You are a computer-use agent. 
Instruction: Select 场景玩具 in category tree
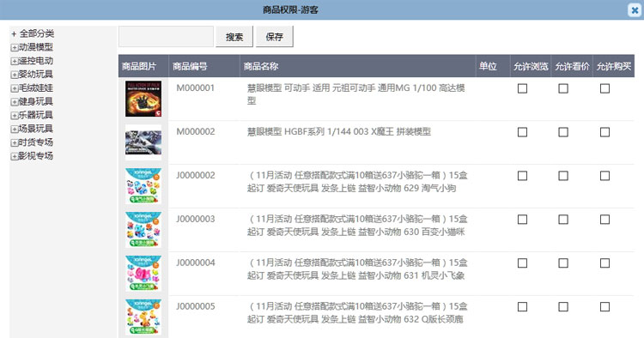click(36, 129)
